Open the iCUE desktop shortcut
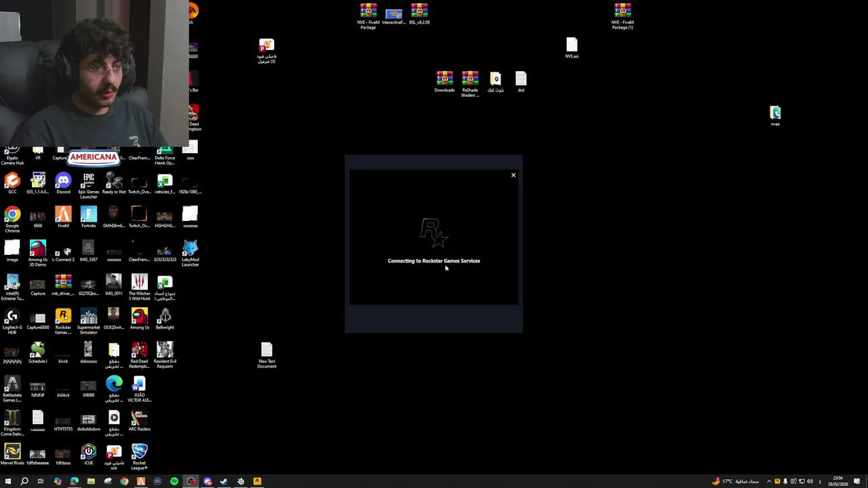The width and height of the screenshot is (868, 488). click(88, 455)
